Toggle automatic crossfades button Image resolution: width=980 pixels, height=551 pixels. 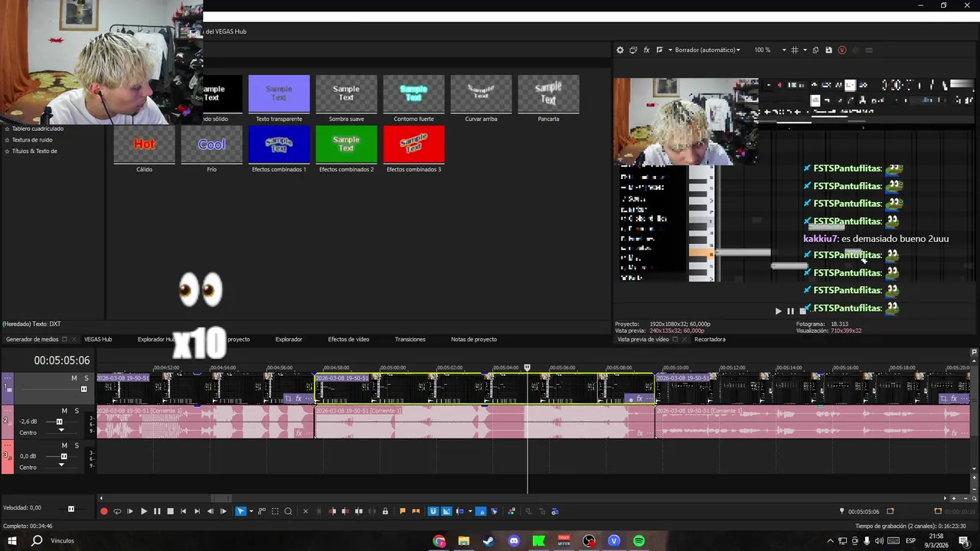pyautogui.click(x=446, y=511)
